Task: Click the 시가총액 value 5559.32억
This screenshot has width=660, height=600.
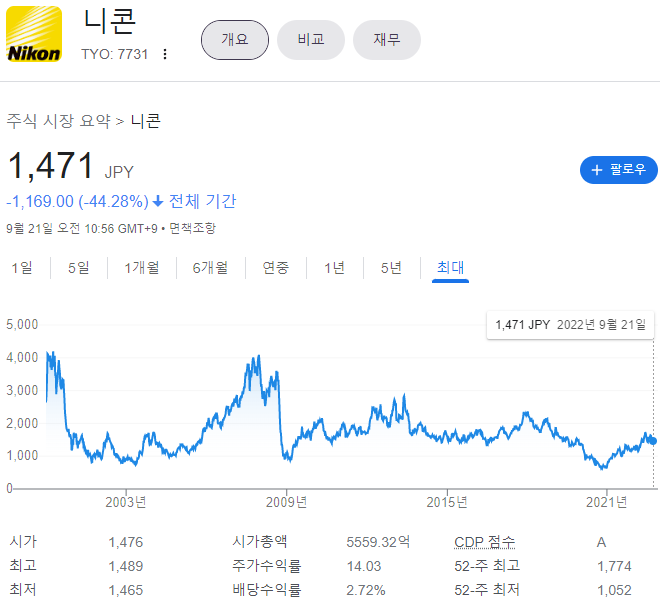Action: pyautogui.click(x=378, y=542)
